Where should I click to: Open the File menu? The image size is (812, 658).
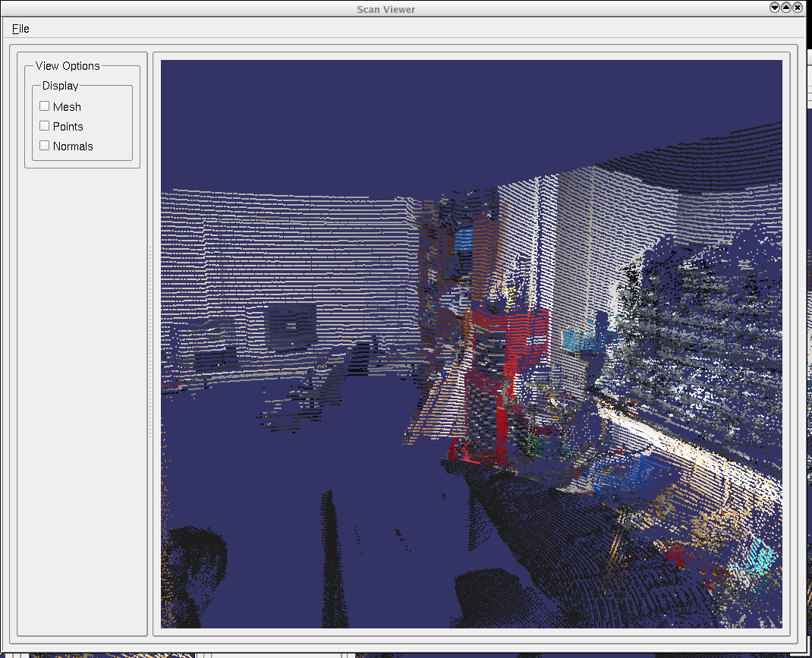(x=20, y=29)
